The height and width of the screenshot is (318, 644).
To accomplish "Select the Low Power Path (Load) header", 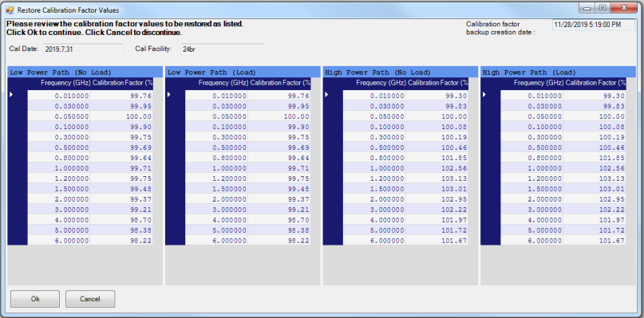I will pos(243,73).
